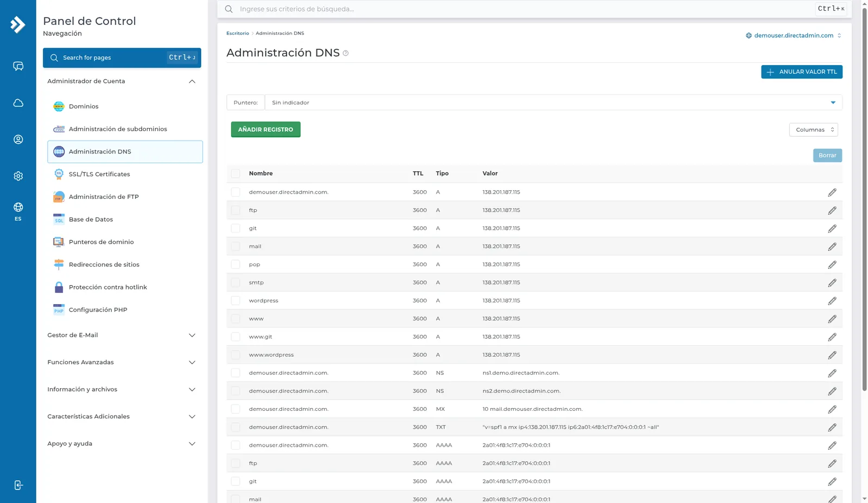Click the magnifier icon in top search bar

(x=229, y=9)
